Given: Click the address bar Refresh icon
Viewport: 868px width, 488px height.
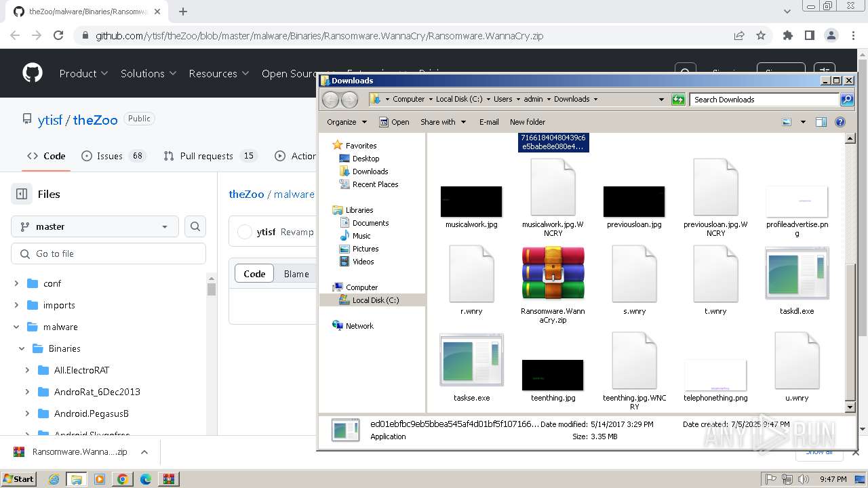Looking at the screenshot, I should tap(678, 100).
